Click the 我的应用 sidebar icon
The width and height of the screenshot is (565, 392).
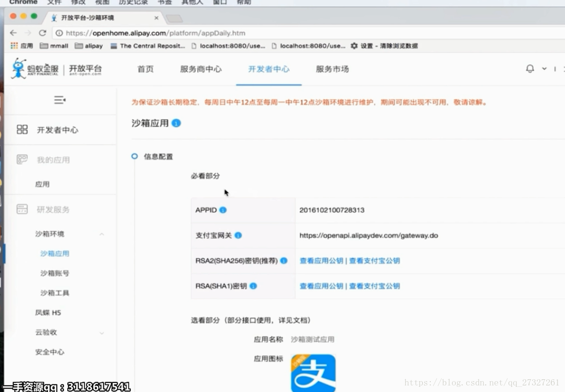(x=22, y=160)
